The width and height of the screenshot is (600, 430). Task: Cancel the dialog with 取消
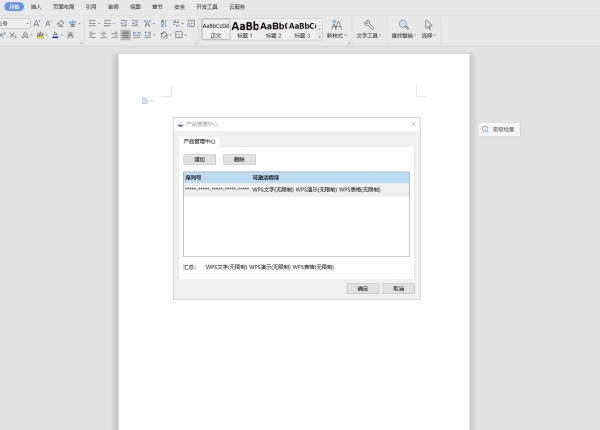click(x=398, y=288)
